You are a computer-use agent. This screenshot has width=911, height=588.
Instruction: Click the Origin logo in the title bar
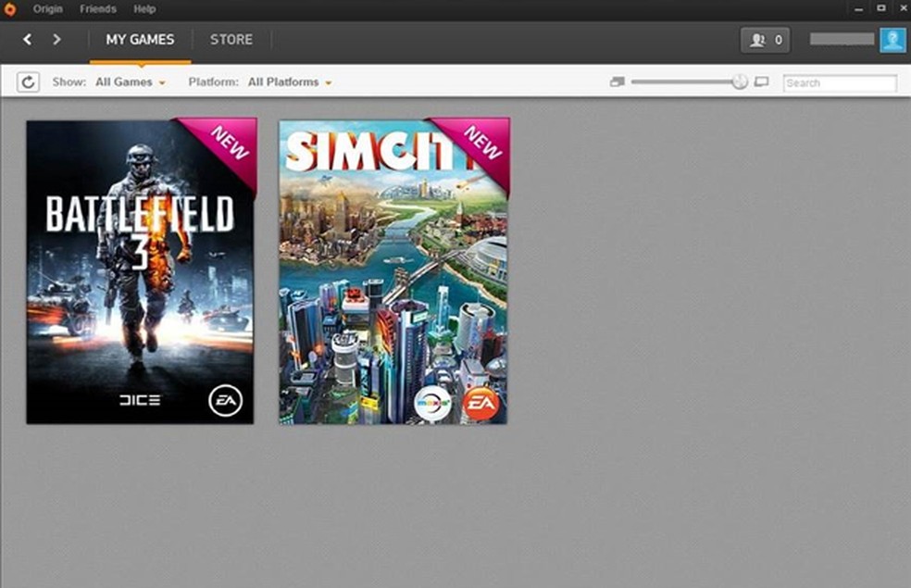(x=10, y=8)
